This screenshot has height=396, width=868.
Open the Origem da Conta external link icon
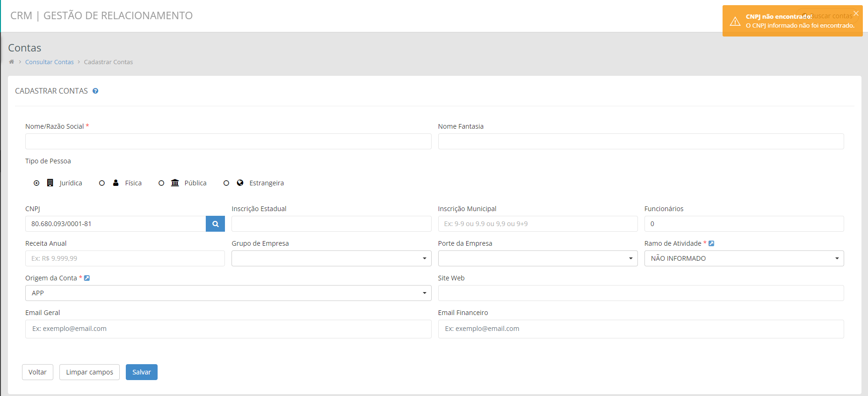(87, 278)
